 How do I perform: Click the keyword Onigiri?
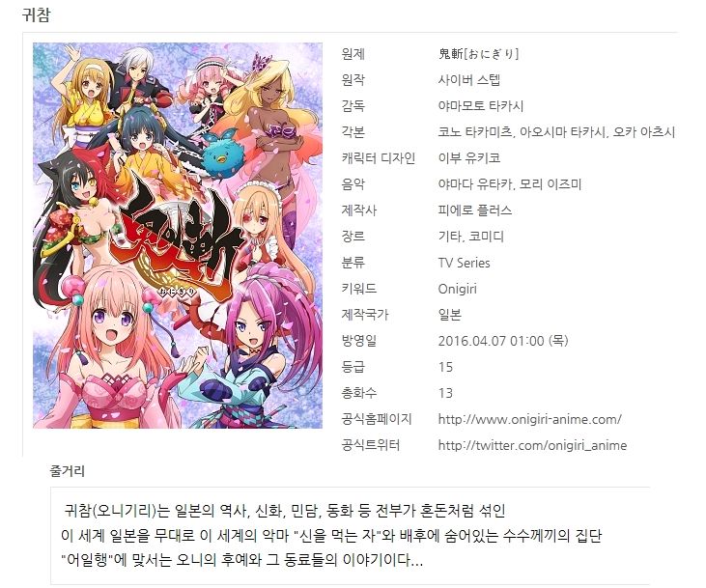[x=457, y=289]
